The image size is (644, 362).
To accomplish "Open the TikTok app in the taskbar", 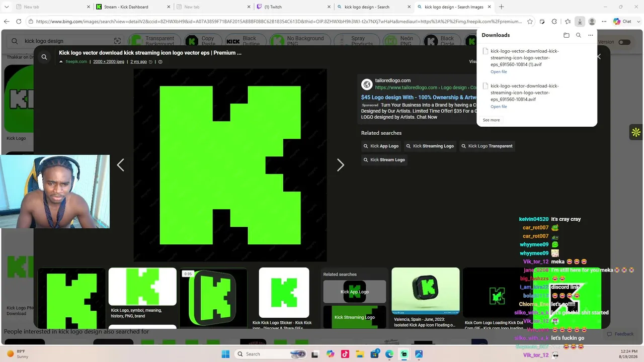I will click(345, 354).
